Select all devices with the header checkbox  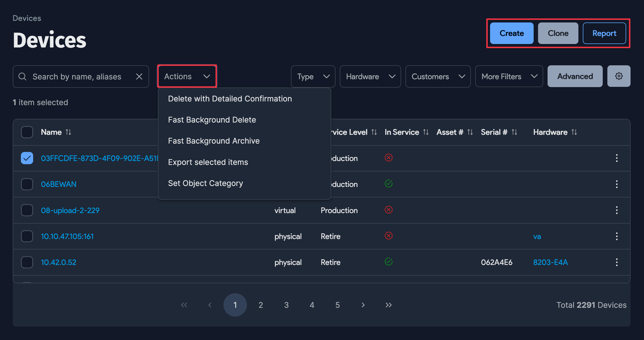pyautogui.click(x=27, y=132)
